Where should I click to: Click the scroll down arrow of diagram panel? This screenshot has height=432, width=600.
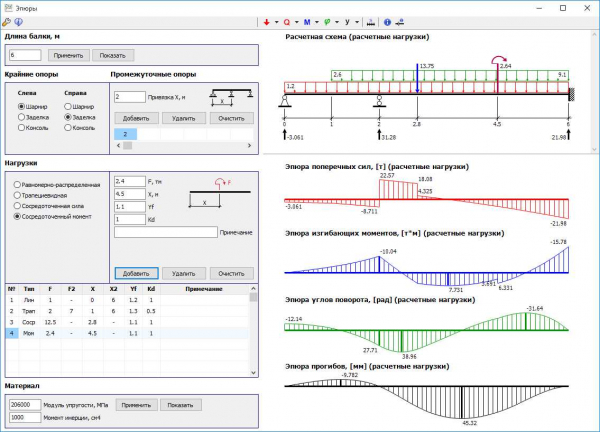point(594,149)
